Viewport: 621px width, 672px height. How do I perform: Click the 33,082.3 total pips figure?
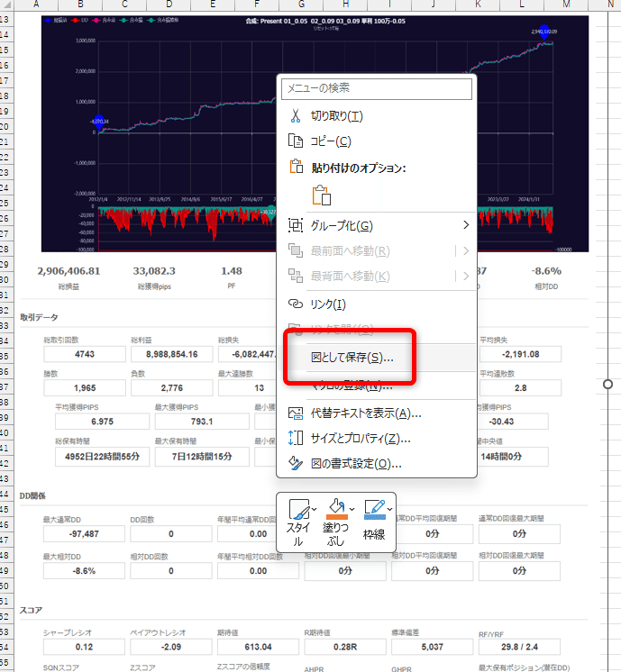pos(154,271)
